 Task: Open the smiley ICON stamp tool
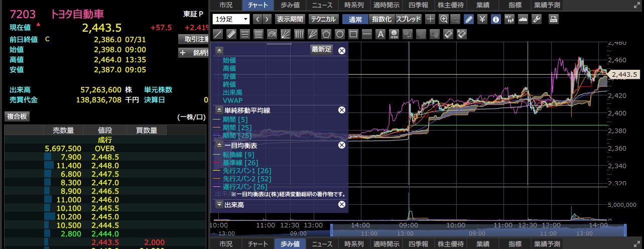[394, 35]
